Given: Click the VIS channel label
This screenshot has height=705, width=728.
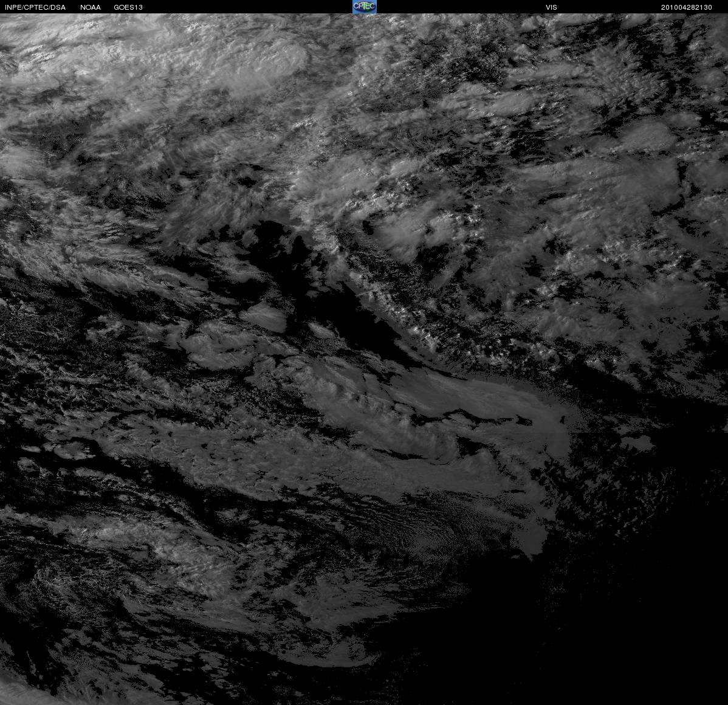Looking at the screenshot, I should click(551, 7).
